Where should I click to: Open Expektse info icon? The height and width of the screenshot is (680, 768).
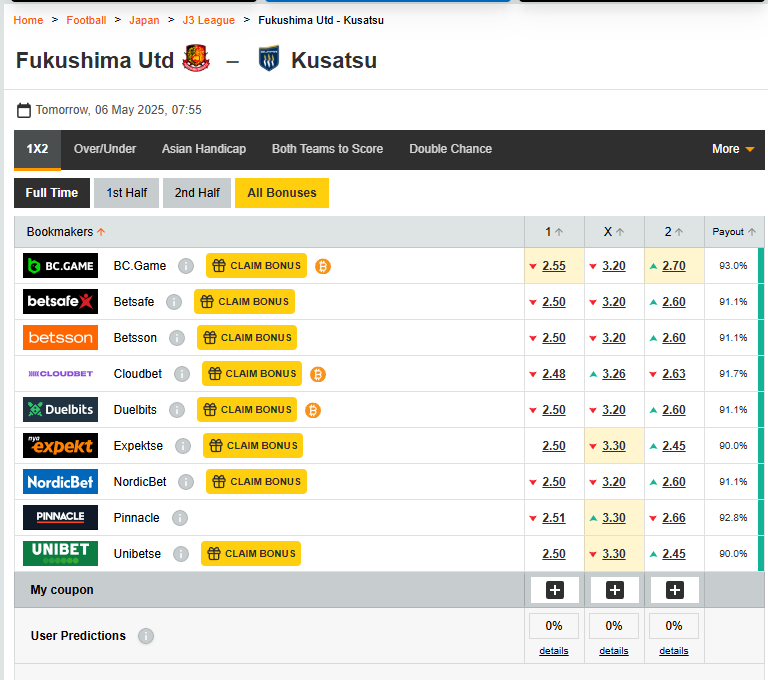pyautogui.click(x=183, y=446)
